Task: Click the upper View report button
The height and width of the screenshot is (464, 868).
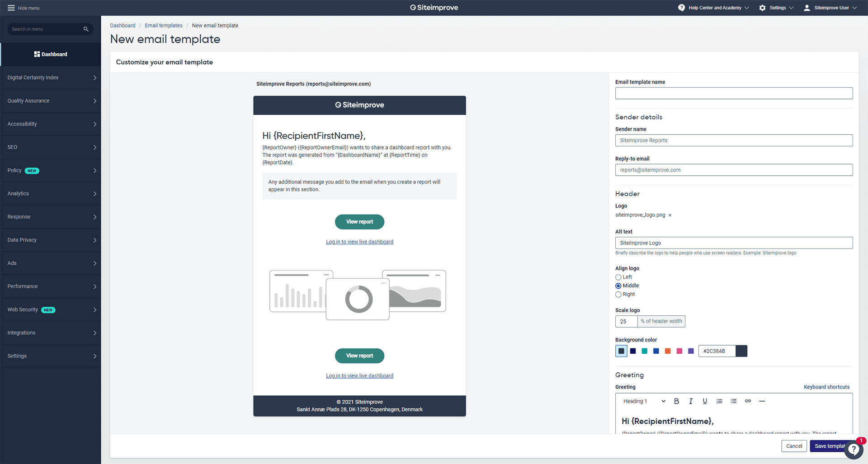Action: (x=359, y=222)
